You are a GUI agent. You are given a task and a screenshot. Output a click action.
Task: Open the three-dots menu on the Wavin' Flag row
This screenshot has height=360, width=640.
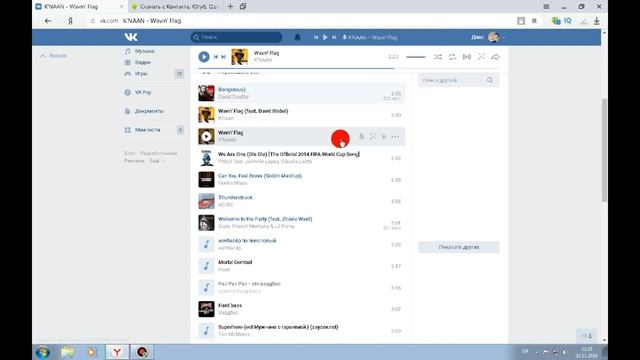[395, 137]
